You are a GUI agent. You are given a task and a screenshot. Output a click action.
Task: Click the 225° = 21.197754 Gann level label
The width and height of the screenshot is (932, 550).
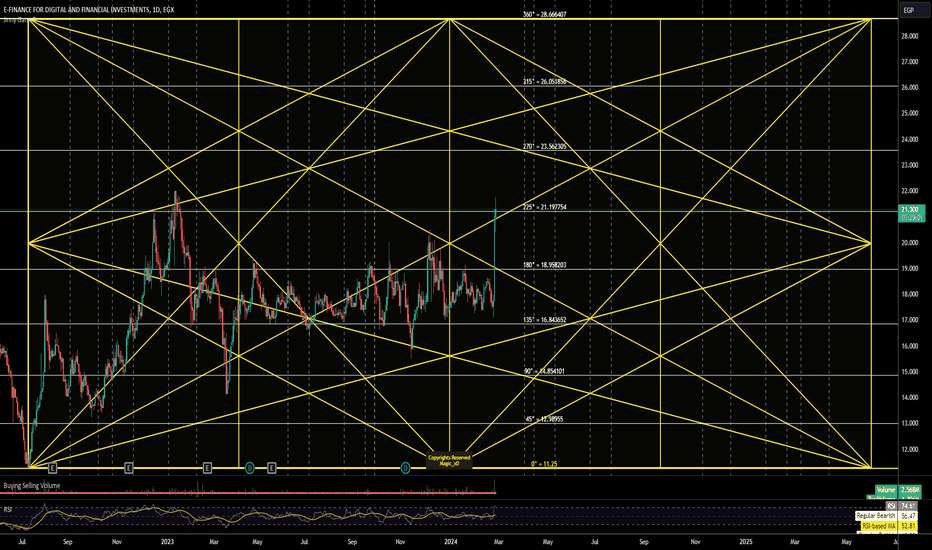(x=544, y=208)
